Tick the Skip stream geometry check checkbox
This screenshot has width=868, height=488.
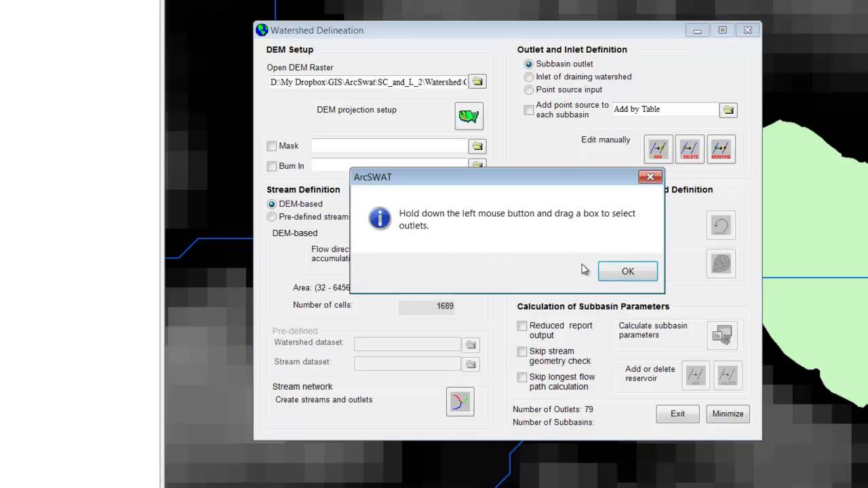522,352
